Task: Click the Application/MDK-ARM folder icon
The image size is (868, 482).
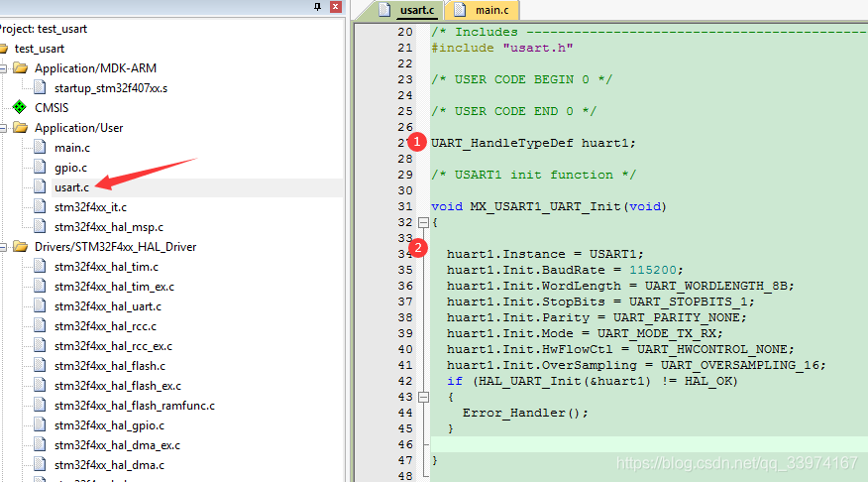Action: point(20,67)
